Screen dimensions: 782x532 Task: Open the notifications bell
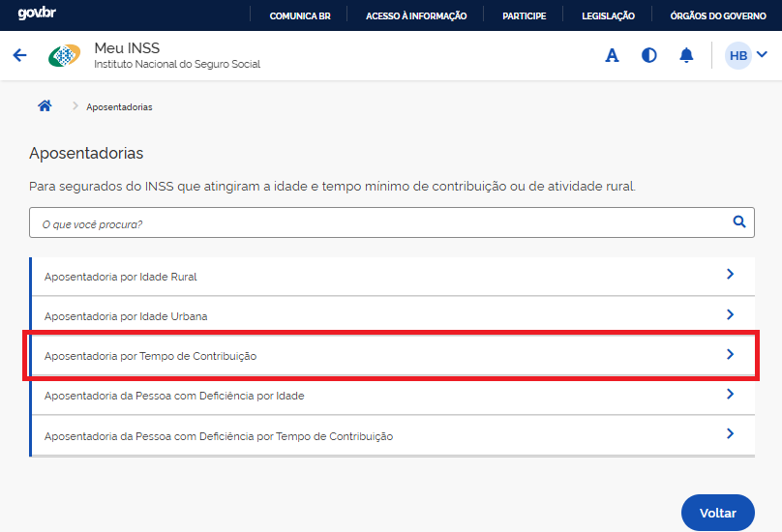pyautogui.click(x=686, y=56)
